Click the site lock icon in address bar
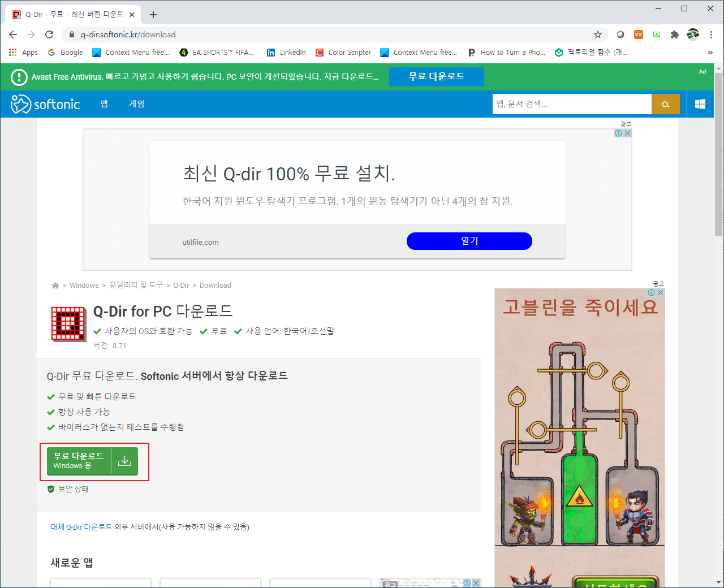Viewport: 724px width, 588px height. (71, 34)
